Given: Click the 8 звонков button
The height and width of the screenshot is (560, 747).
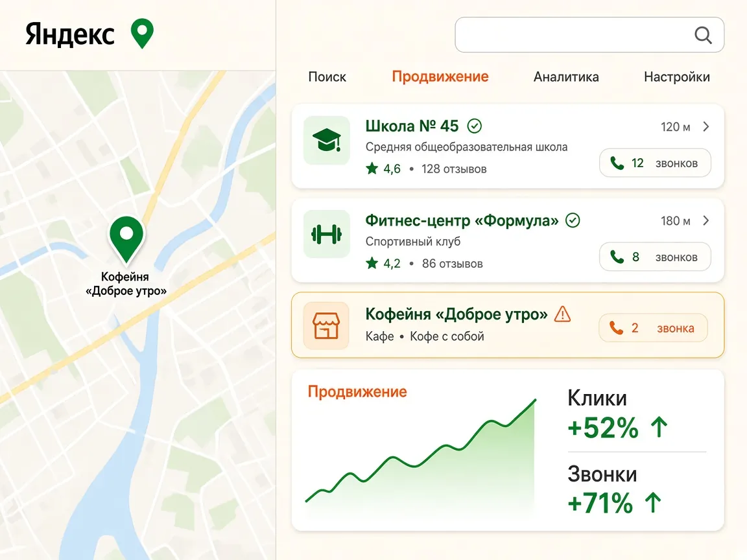Looking at the screenshot, I should tap(655, 257).
